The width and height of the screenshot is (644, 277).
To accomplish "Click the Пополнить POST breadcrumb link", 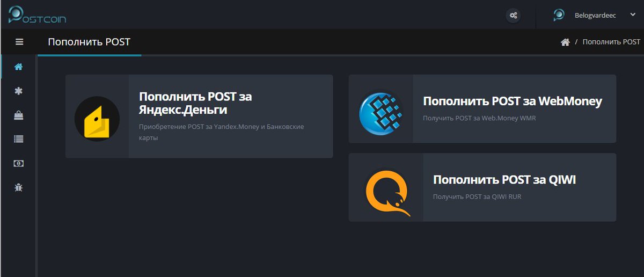I will (x=611, y=42).
